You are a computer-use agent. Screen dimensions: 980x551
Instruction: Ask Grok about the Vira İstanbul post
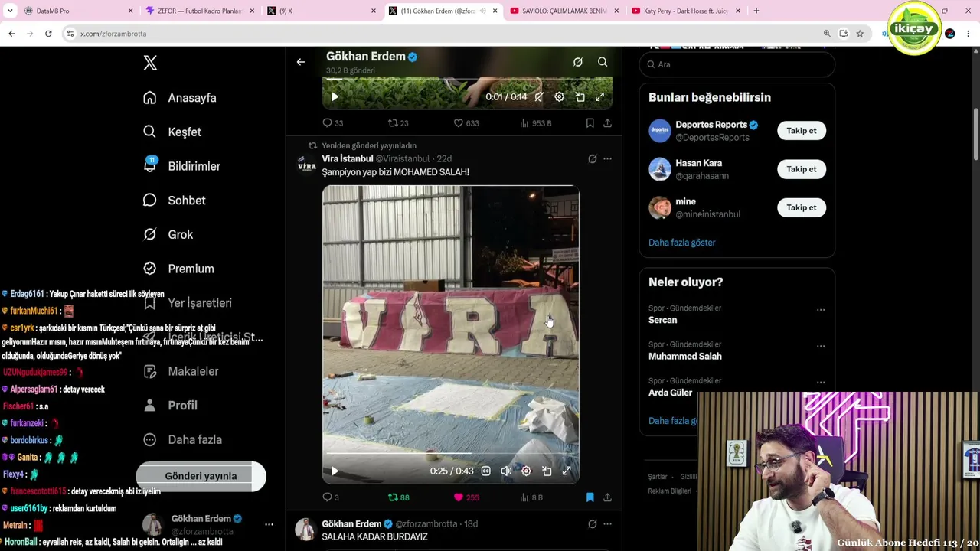tap(592, 159)
